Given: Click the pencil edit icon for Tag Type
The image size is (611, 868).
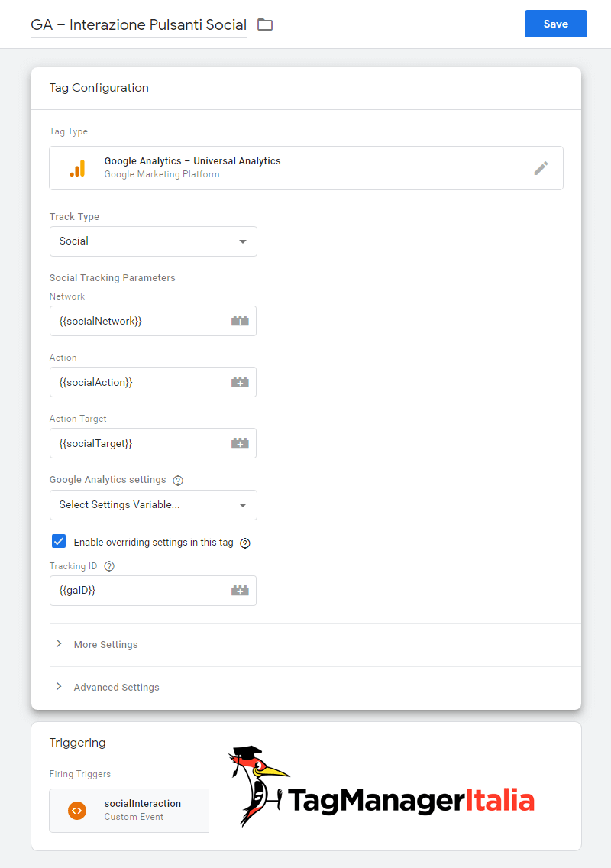Looking at the screenshot, I should [541, 168].
